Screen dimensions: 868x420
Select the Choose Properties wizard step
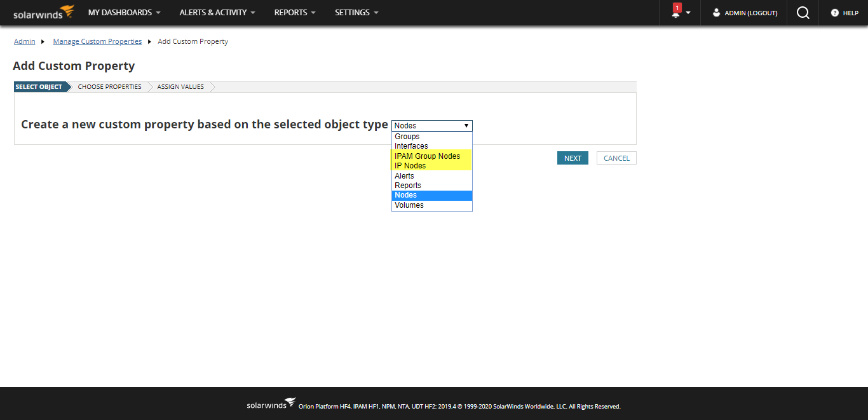coord(109,87)
